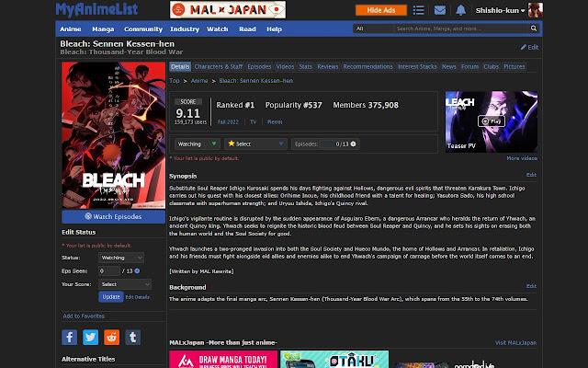This screenshot has height=368, width=588.
Task: Click Hide Ads button
Action: [x=381, y=10]
